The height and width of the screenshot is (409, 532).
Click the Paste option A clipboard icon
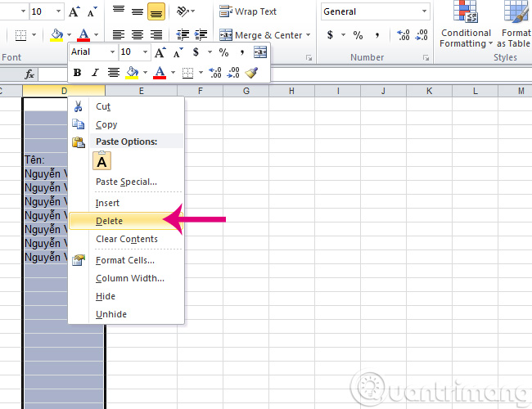click(x=101, y=161)
